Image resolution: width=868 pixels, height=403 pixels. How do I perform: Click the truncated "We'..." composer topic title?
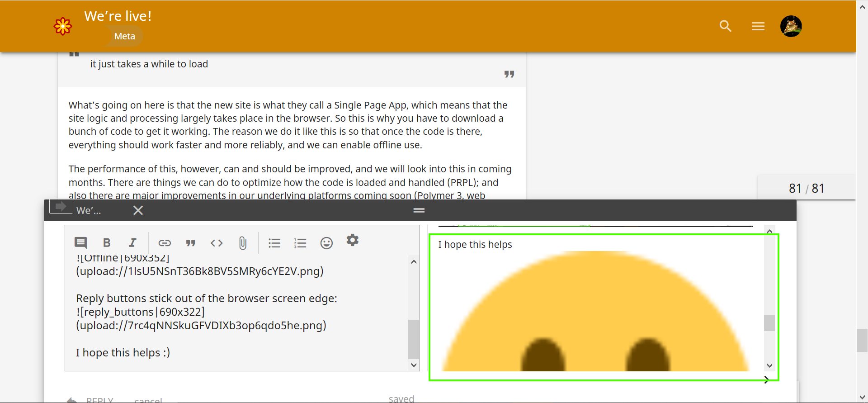click(89, 210)
